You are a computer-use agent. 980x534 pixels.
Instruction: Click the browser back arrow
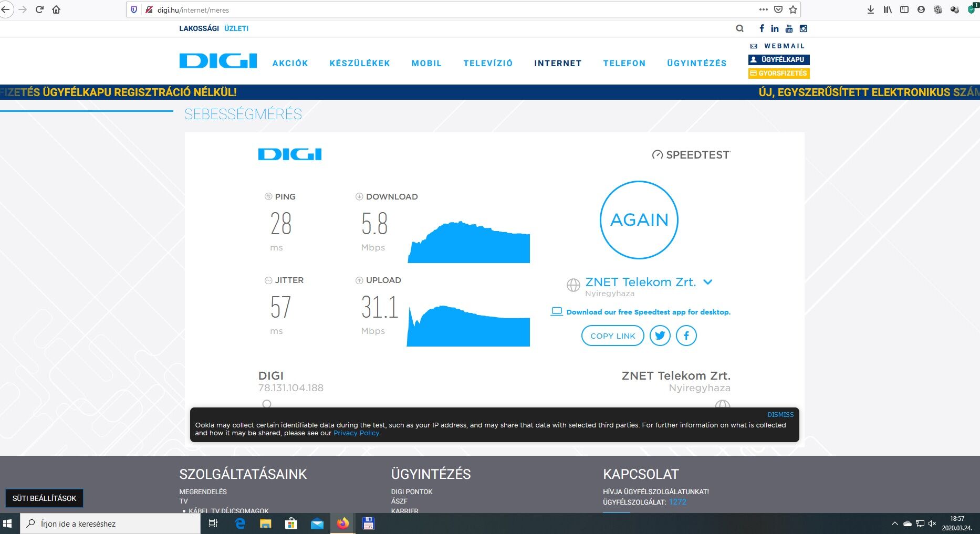pyautogui.click(x=6, y=9)
